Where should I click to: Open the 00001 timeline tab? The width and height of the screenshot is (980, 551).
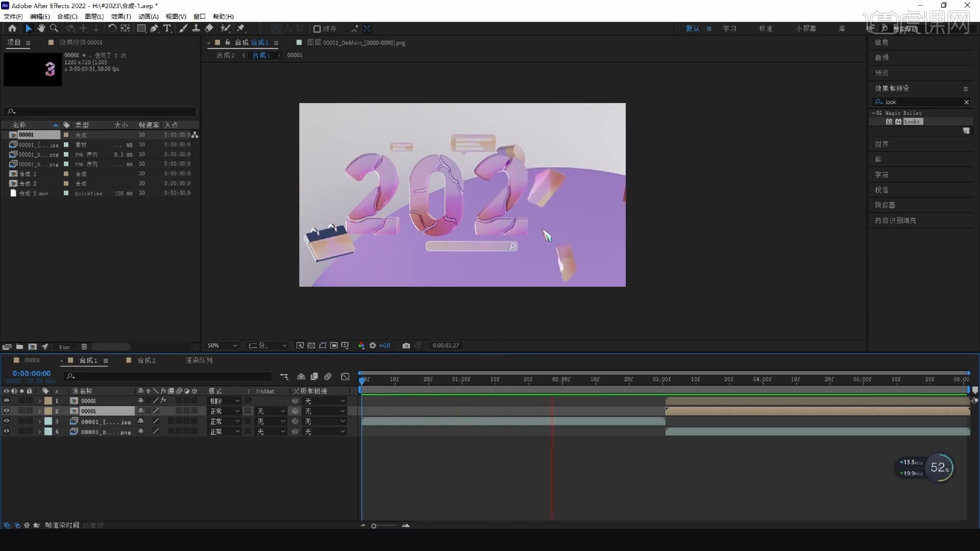[32, 360]
